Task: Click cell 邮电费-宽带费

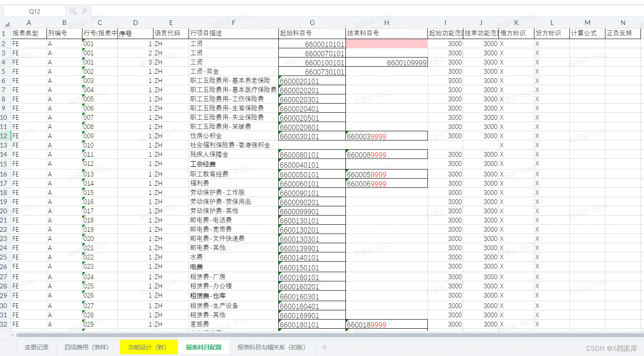Action: click(x=234, y=229)
